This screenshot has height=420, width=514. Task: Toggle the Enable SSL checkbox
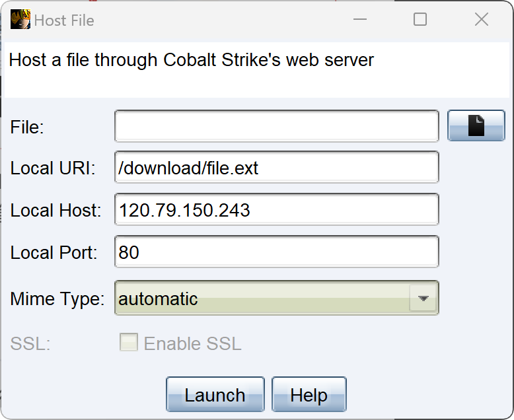(128, 342)
